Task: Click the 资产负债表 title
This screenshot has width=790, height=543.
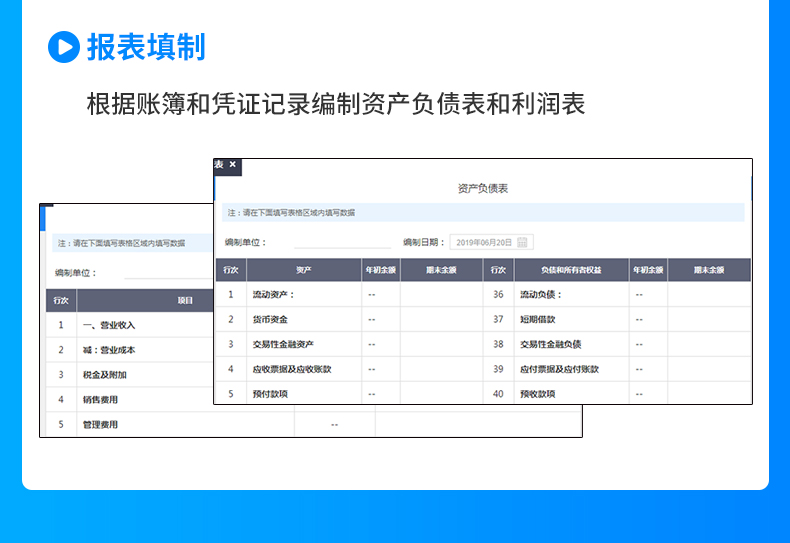Action: (x=483, y=188)
